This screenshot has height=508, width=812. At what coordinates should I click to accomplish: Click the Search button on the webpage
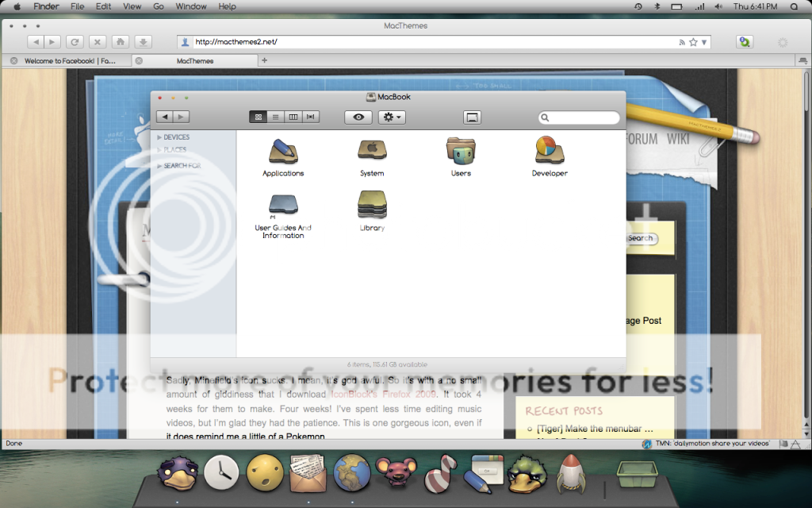click(x=641, y=238)
